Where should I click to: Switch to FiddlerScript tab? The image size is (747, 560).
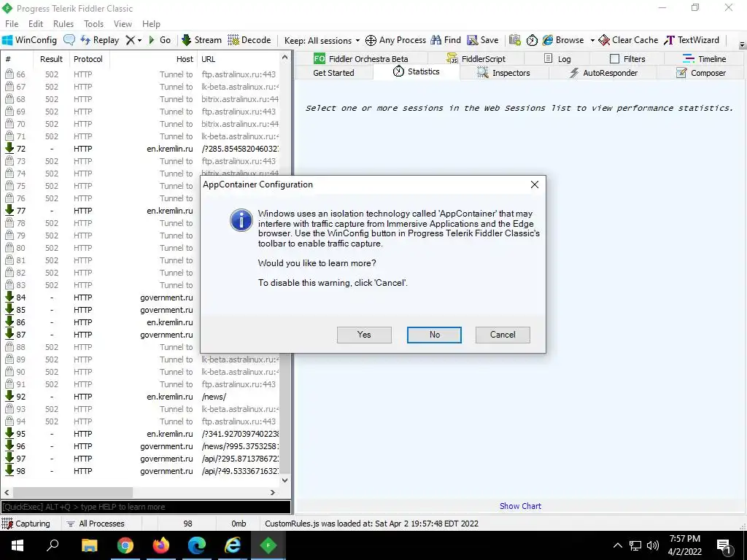pos(476,58)
